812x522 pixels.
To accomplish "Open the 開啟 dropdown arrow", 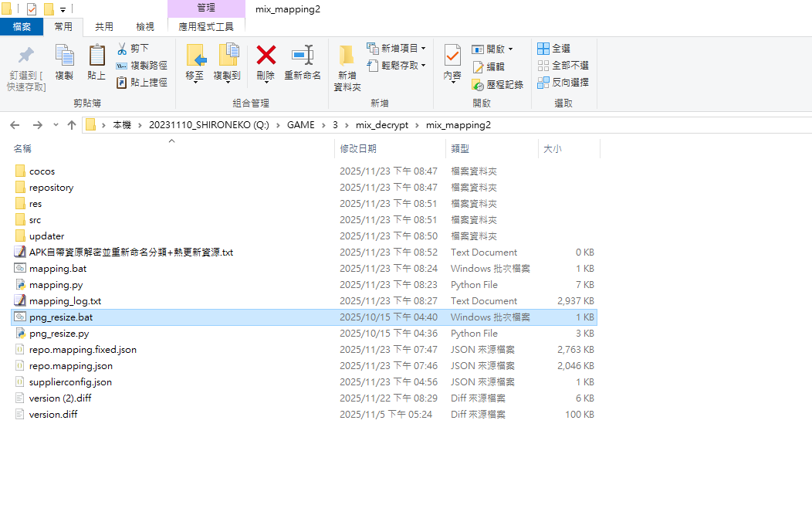I will click(510, 49).
